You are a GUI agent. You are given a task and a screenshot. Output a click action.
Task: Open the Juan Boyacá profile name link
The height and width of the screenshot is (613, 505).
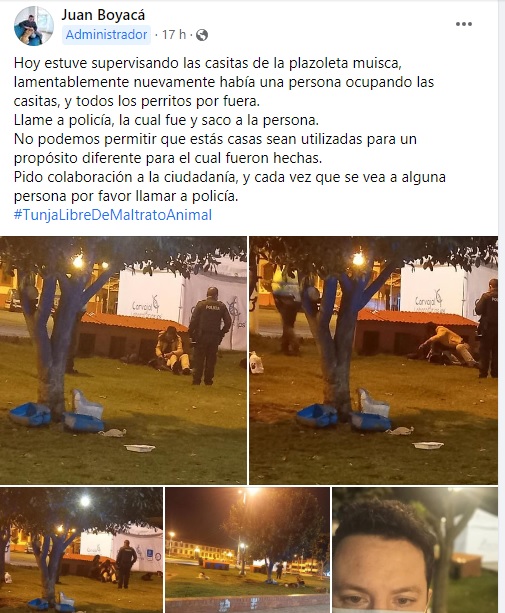[x=103, y=15]
